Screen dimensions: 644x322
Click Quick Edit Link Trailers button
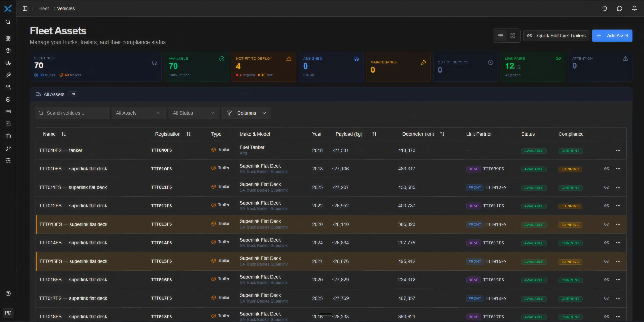click(x=556, y=36)
